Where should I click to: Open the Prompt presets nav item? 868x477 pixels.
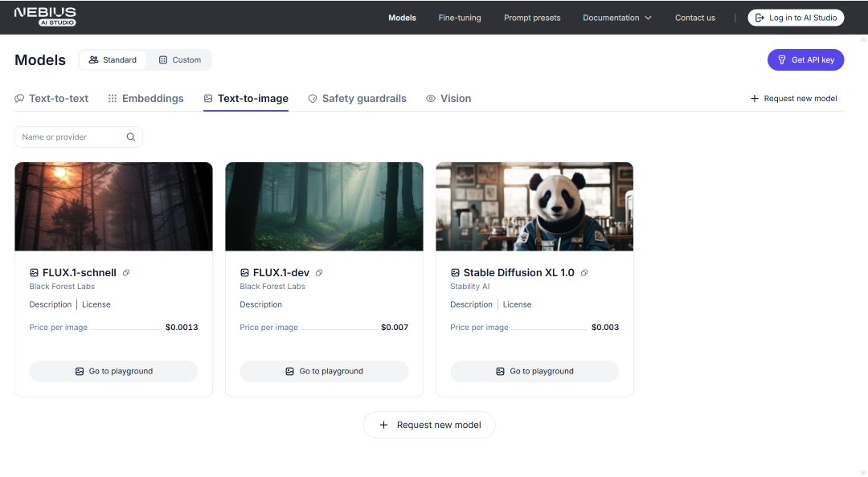pos(532,18)
